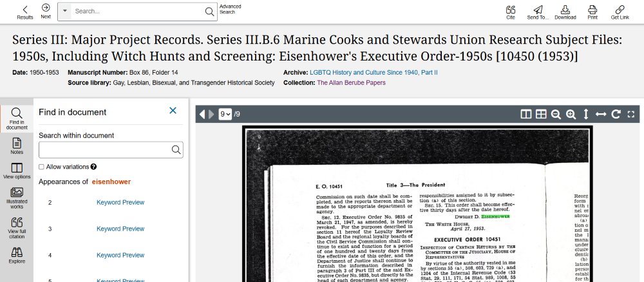Open Send To options
Viewport: 644px width, 282px height.
click(538, 12)
